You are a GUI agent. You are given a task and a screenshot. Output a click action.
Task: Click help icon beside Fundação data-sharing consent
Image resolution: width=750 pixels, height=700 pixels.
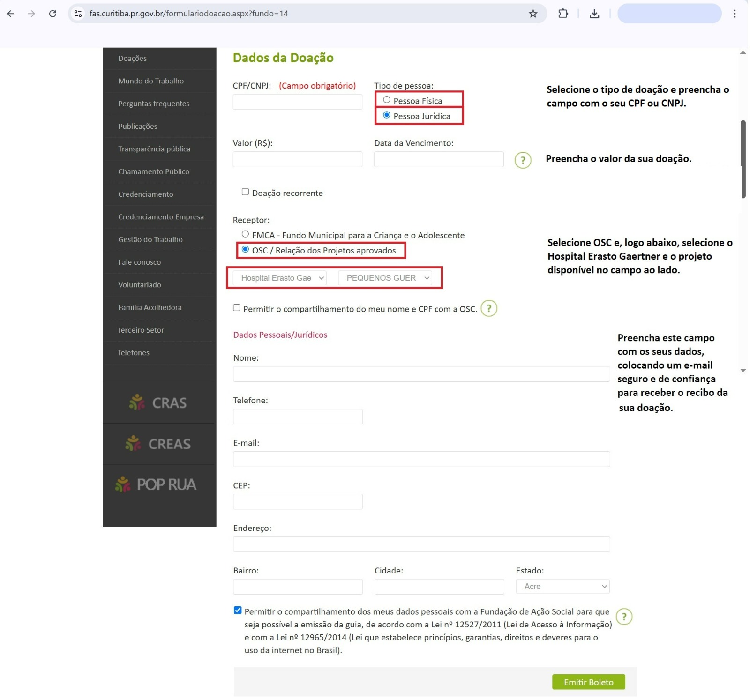624,617
